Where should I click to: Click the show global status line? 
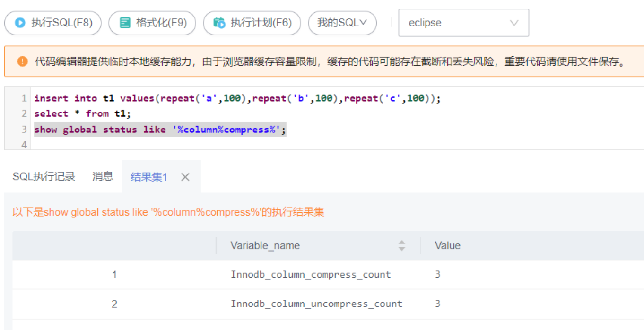tap(160, 130)
